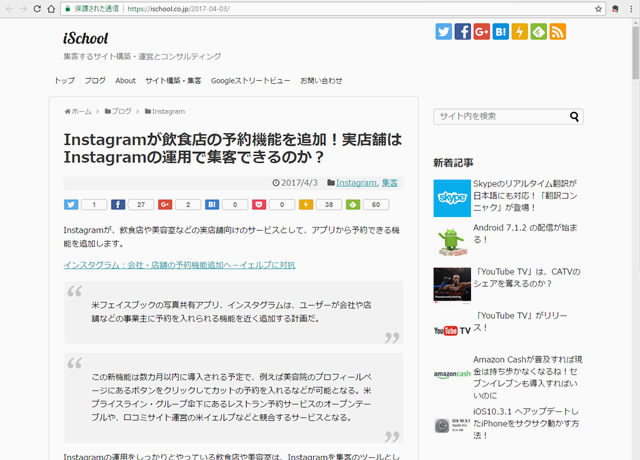Image resolution: width=640 pixels, height=460 pixels.
Task: Click the Google+ icon in header
Action: click(x=482, y=31)
